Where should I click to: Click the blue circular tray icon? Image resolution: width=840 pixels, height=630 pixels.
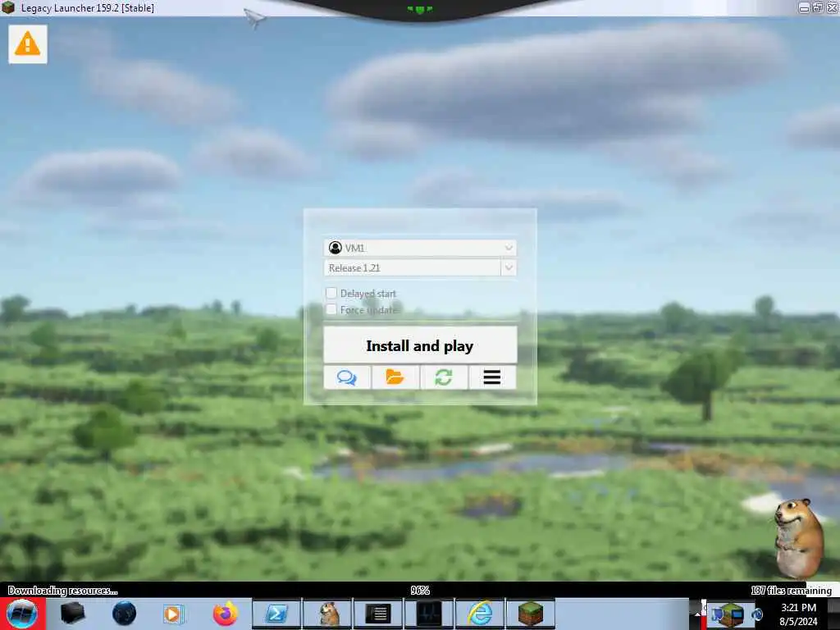point(758,614)
